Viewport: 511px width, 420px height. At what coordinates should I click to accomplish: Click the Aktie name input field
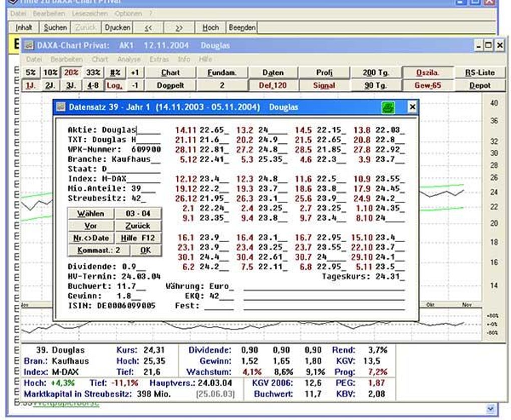[x=131, y=130]
